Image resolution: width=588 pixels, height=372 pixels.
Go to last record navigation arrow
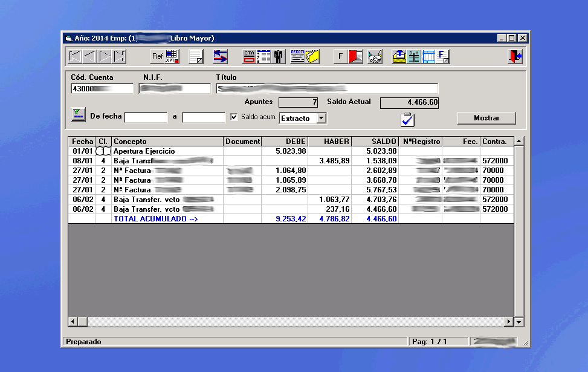coord(119,56)
